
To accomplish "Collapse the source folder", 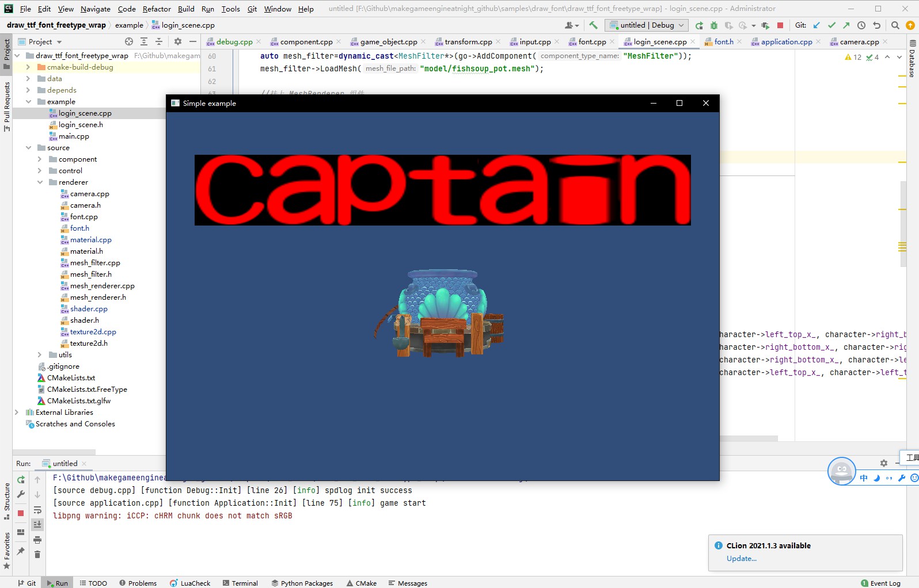I will (x=28, y=148).
